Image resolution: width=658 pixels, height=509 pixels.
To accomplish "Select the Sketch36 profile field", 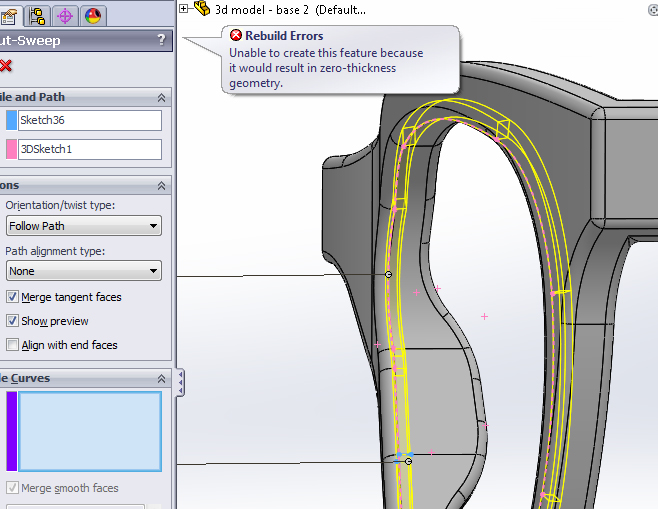I will point(90,120).
